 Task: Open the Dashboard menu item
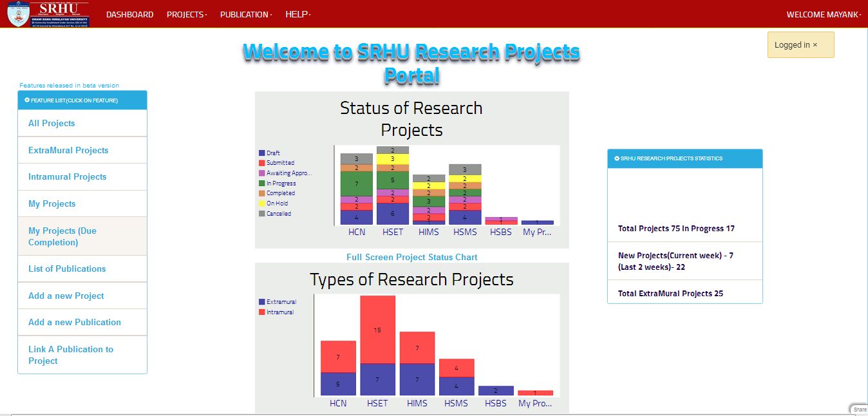129,14
